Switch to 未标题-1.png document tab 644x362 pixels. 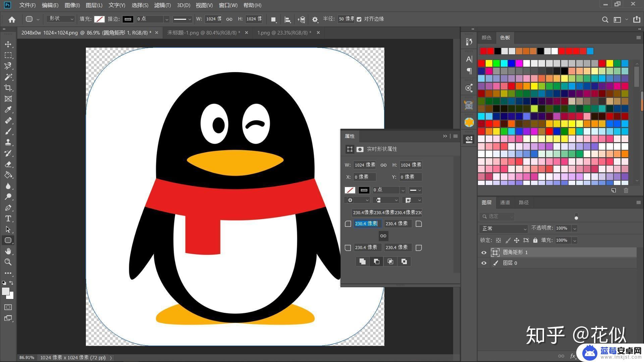point(204,33)
